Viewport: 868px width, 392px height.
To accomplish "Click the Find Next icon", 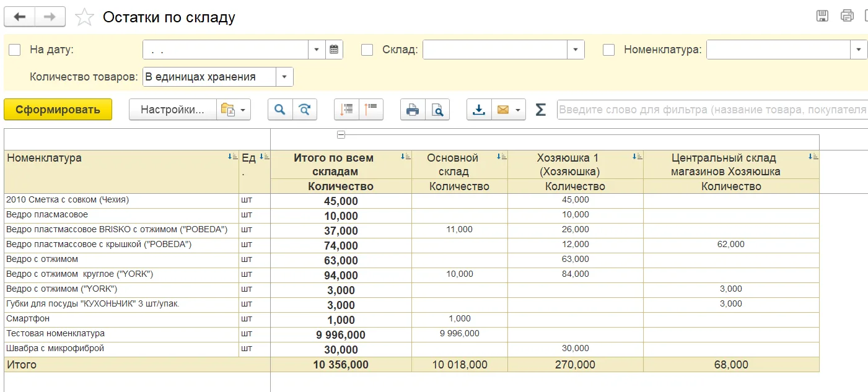I will [304, 110].
